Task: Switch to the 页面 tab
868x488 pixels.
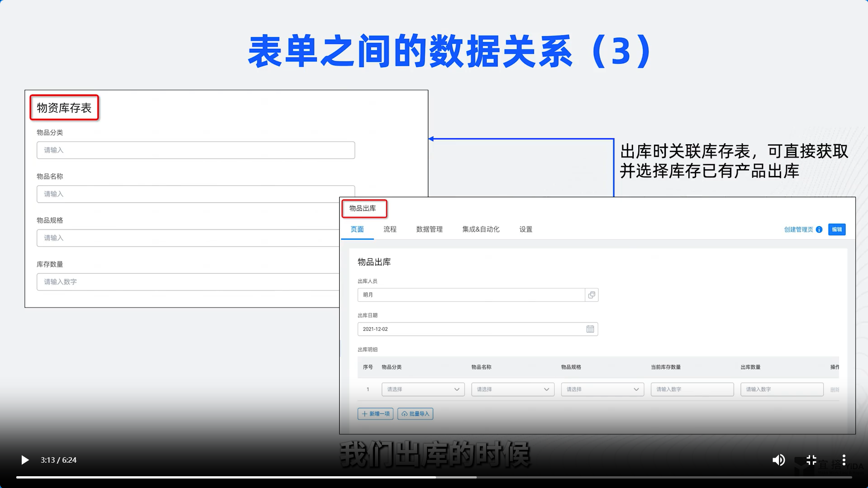Action: tap(357, 229)
